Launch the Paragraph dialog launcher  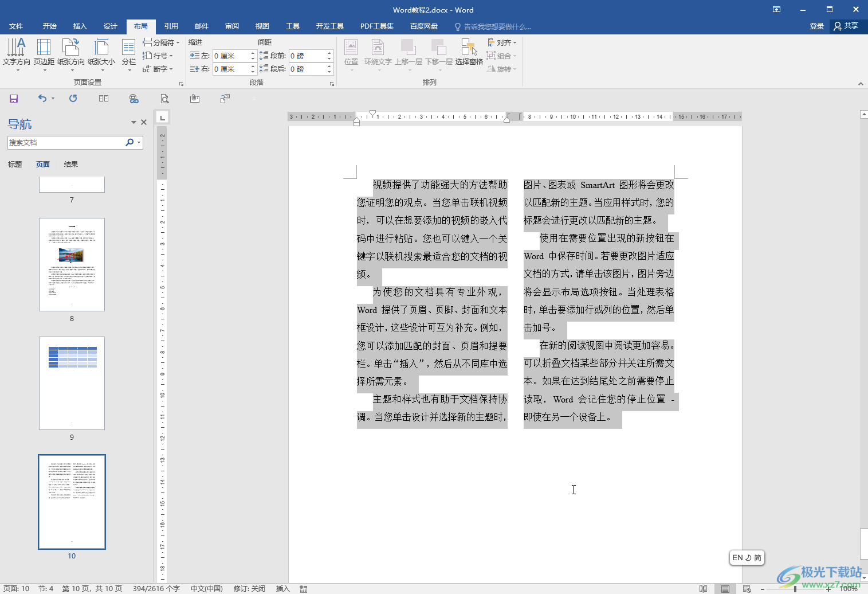[332, 84]
